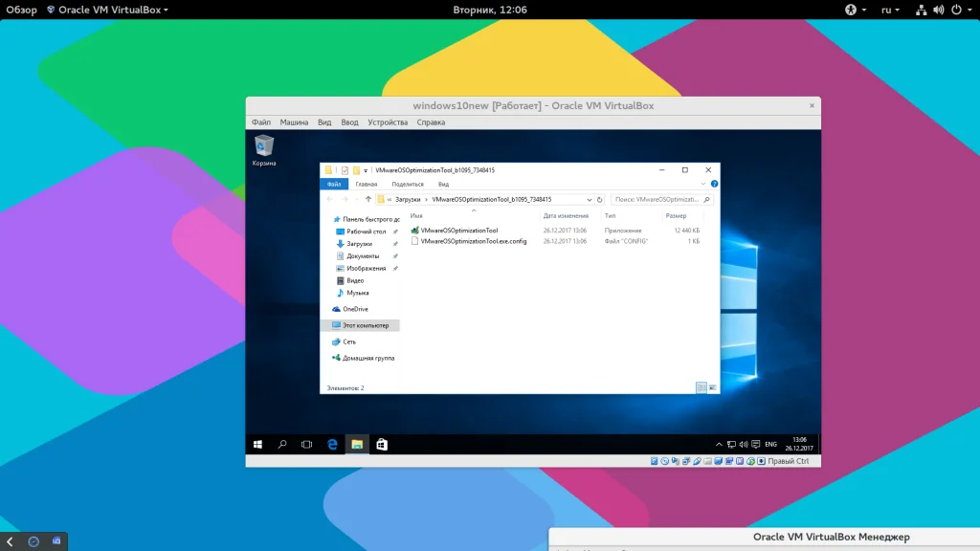980x551 pixels.
Task: Open the Recycle Bin (Корзина) on desktop
Action: click(264, 146)
